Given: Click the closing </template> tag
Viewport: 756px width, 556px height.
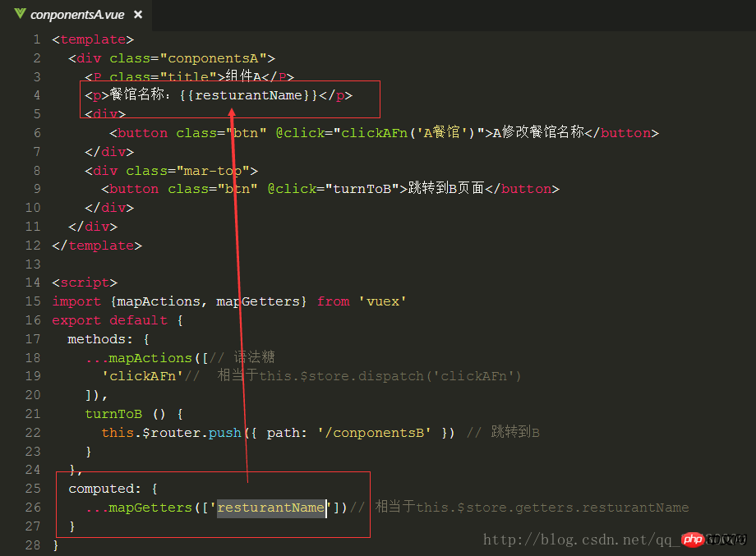Looking at the screenshot, I should point(97,246).
